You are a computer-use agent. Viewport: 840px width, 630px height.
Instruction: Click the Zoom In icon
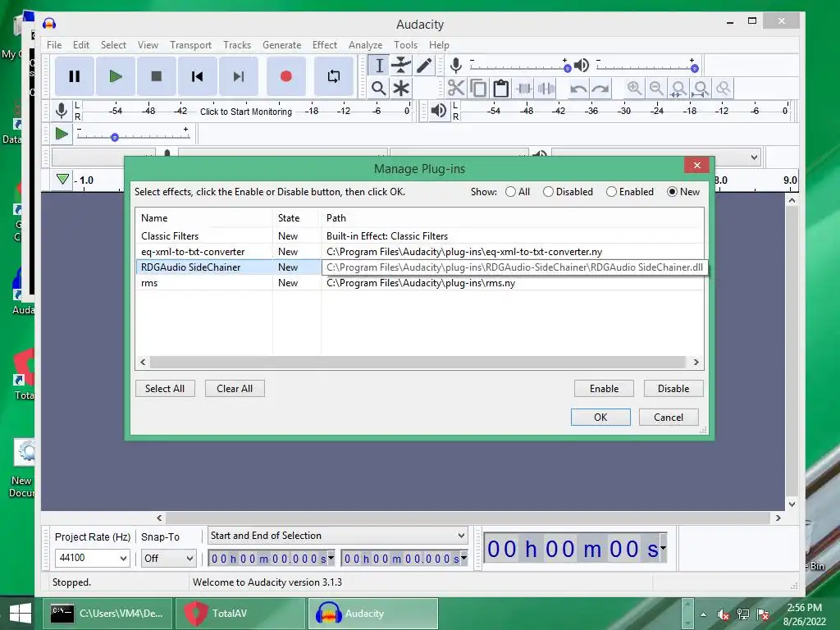(x=634, y=88)
